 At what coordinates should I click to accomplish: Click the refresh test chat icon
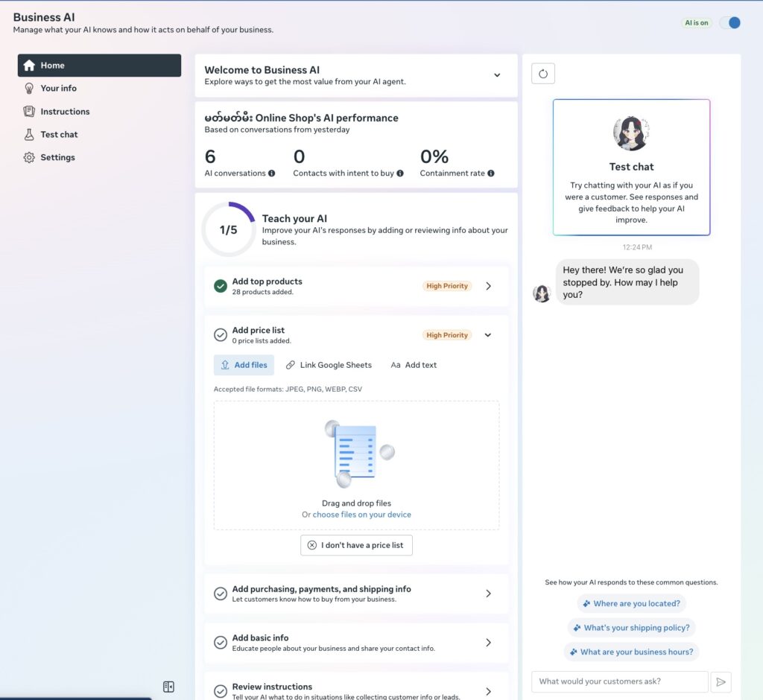coord(542,74)
